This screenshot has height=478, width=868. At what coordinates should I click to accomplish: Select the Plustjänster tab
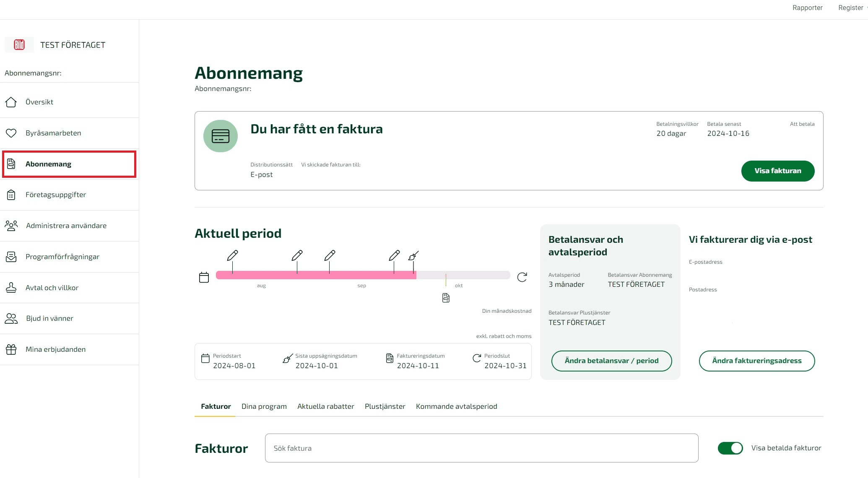(385, 406)
